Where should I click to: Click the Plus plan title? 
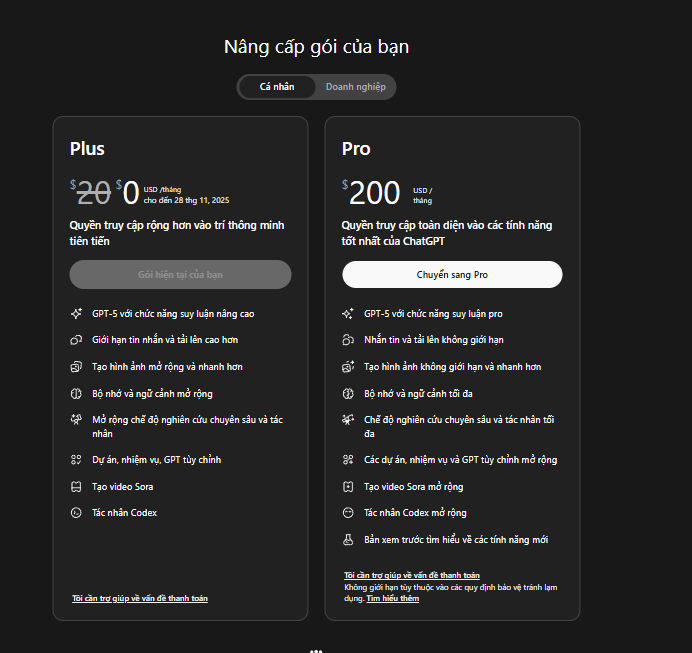point(87,149)
